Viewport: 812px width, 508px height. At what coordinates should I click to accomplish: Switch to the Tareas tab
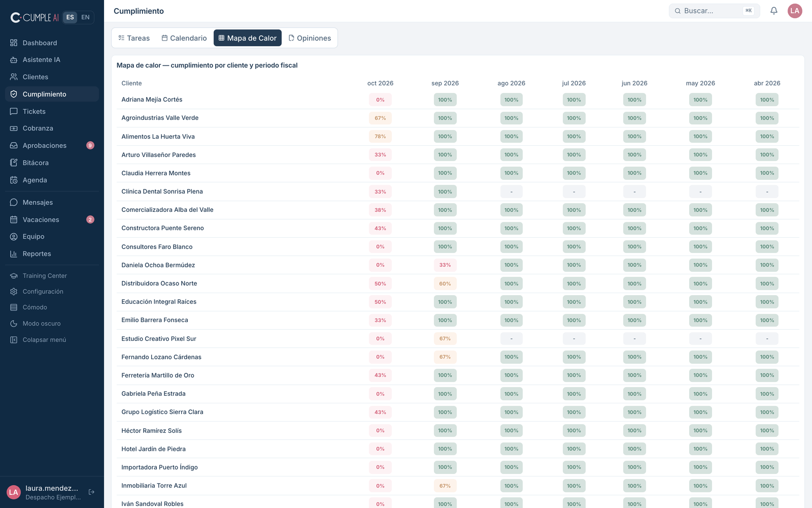point(134,38)
